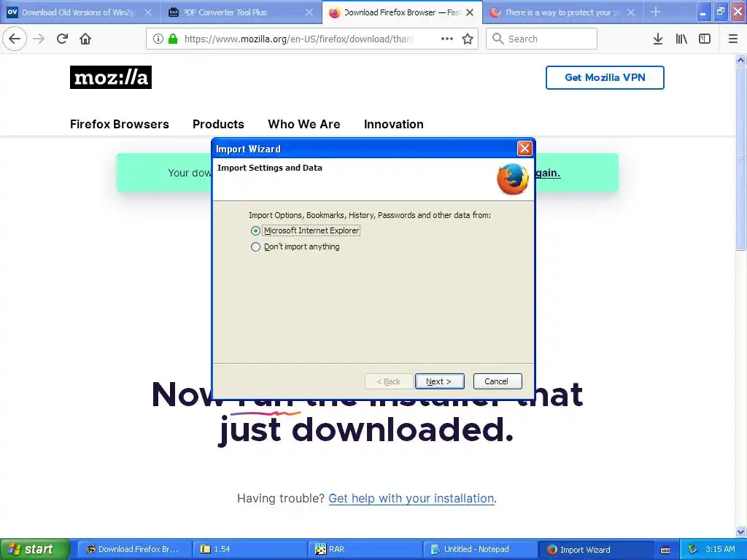This screenshot has height=560, width=747.
Task: Click the address bar URL
Action: point(299,39)
